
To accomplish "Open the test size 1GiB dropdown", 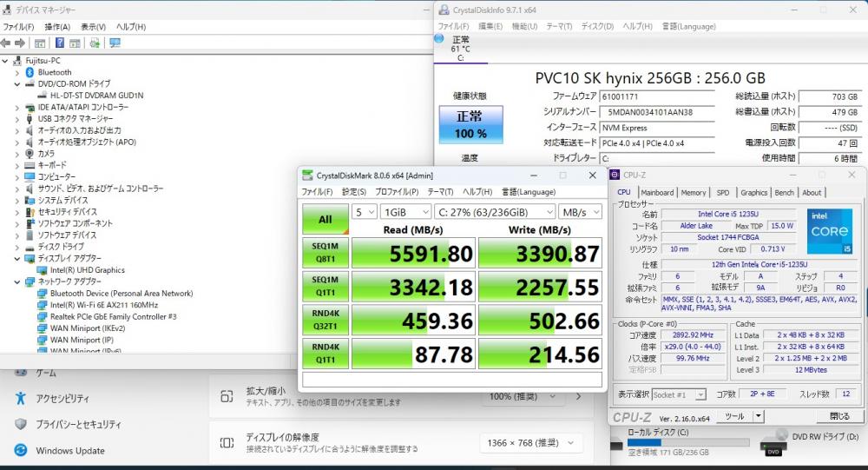I will pyautogui.click(x=405, y=211).
